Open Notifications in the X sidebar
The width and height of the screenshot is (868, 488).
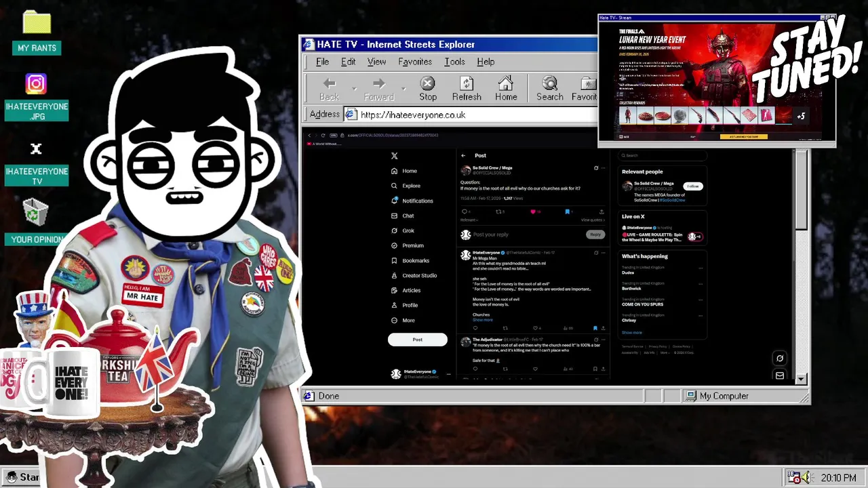(x=412, y=201)
